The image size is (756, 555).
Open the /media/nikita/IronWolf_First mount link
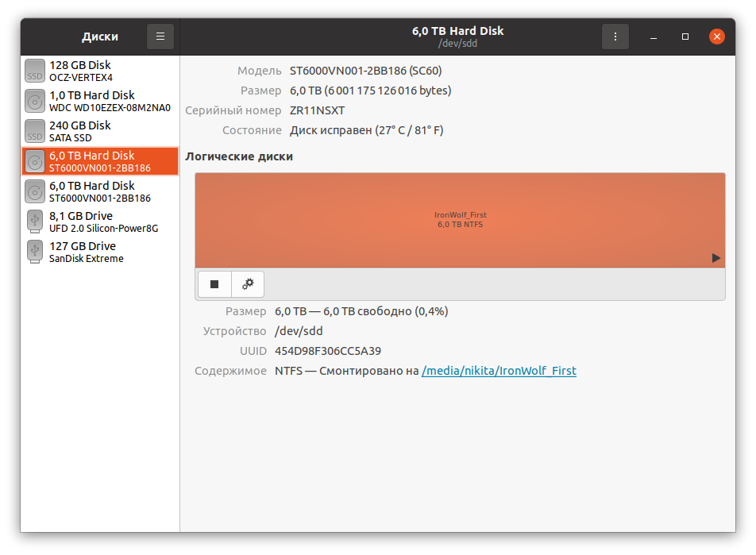tap(499, 371)
